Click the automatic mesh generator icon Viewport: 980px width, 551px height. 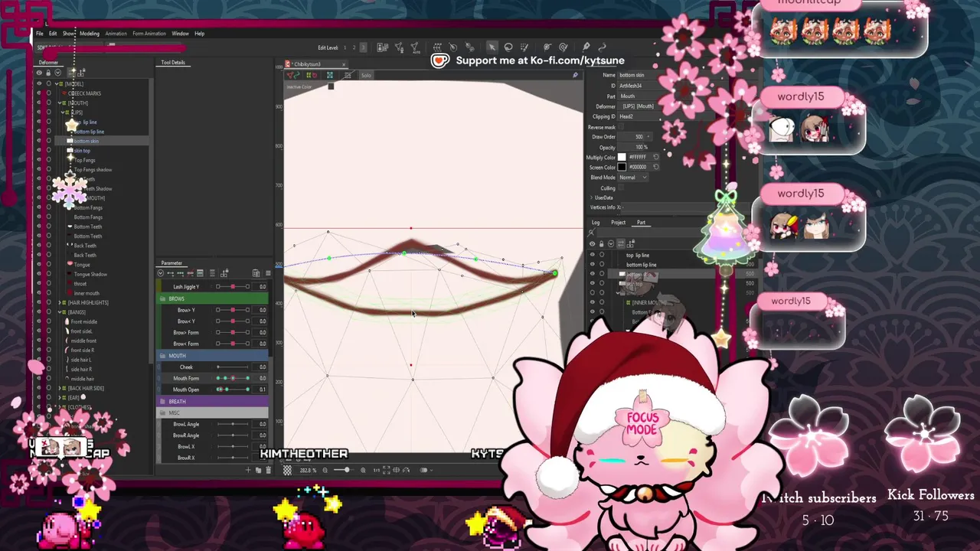pyautogui.click(x=415, y=47)
